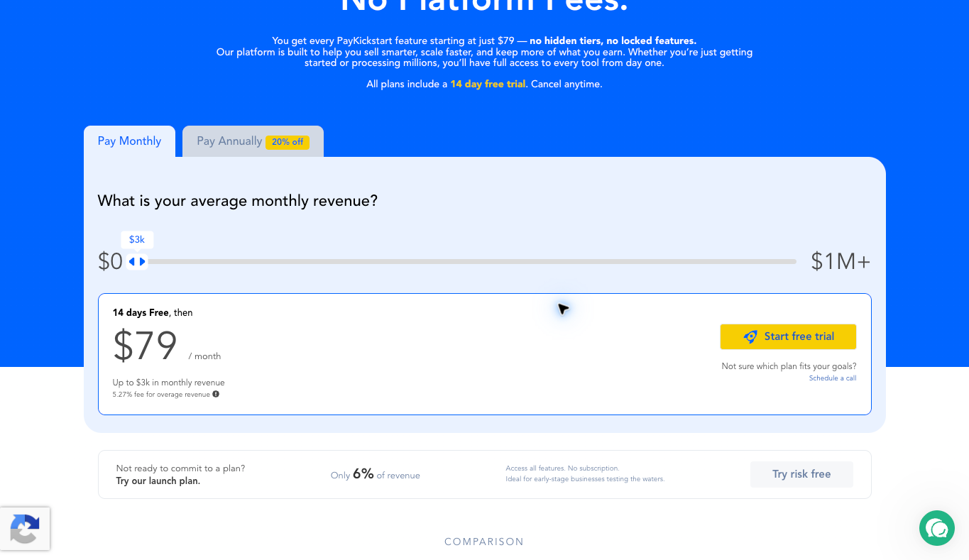Click 'no hidden tiers, no locked features.' bold text
The image size is (969, 560).
(x=613, y=41)
